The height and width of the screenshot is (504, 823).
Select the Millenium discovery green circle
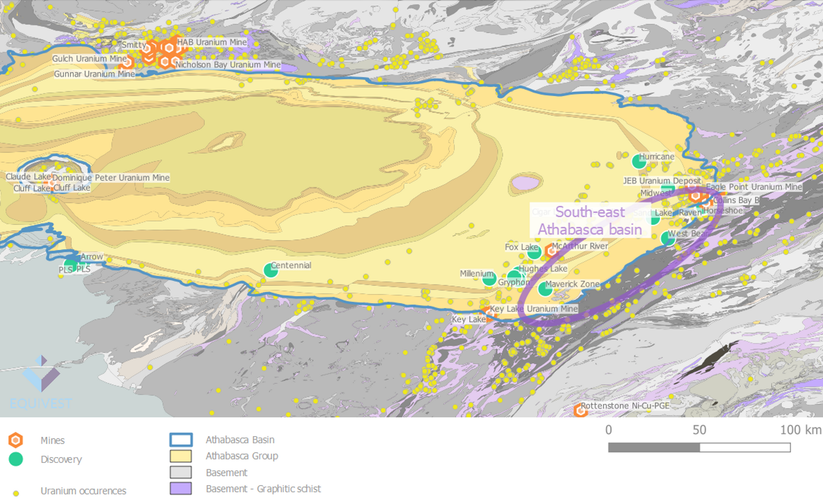click(x=489, y=279)
